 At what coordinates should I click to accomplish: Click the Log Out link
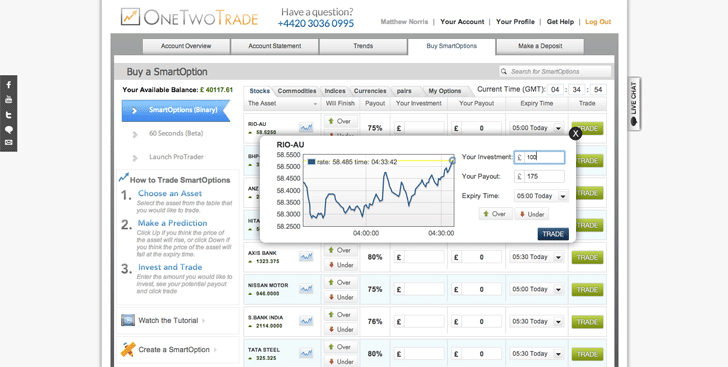(x=598, y=22)
